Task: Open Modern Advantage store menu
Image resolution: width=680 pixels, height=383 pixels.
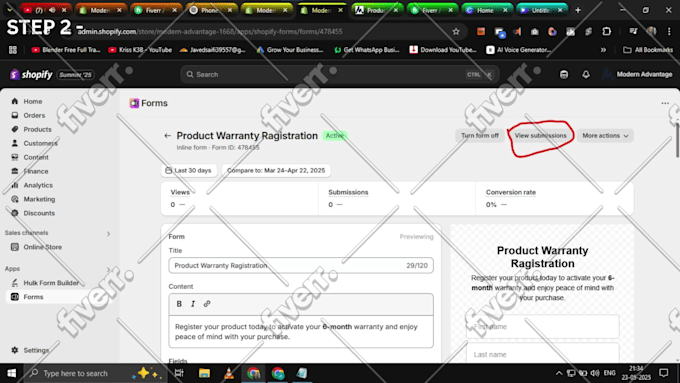Action: 638,75
